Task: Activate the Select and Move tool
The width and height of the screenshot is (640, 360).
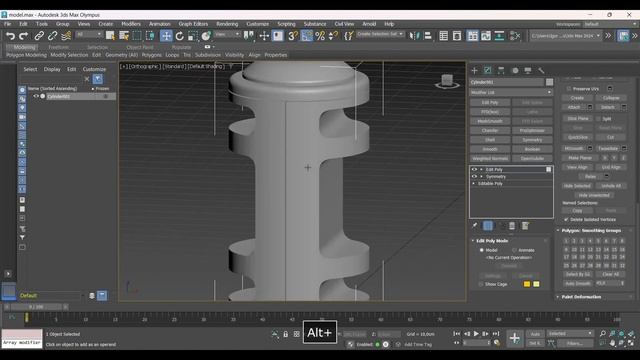Action: [x=166, y=36]
